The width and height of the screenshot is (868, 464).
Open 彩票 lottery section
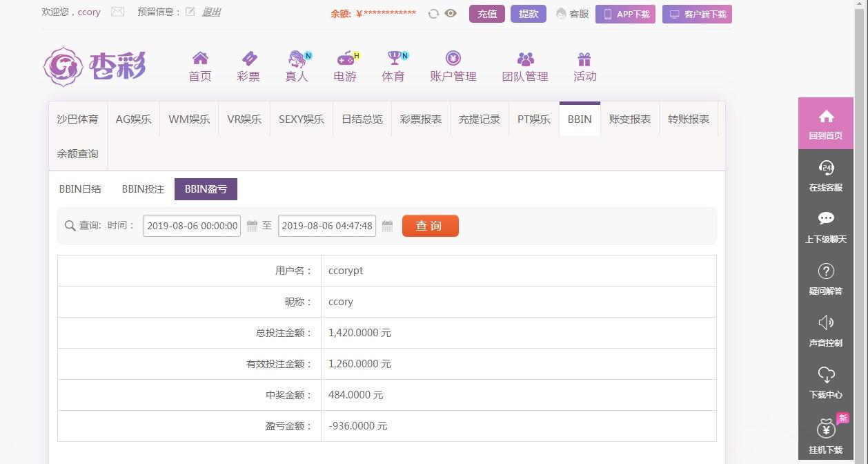(248, 66)
